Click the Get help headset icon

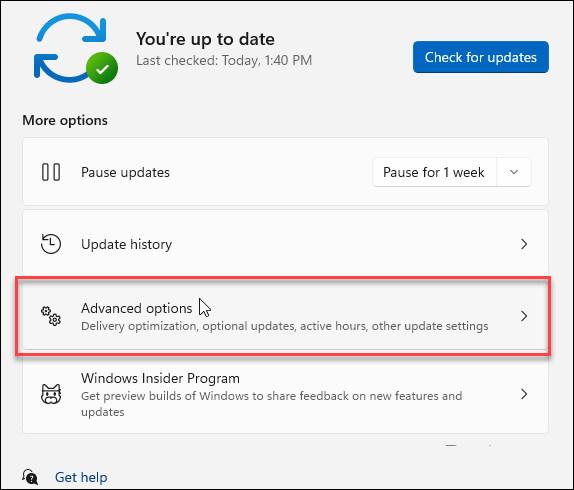[x=30, y=477]
